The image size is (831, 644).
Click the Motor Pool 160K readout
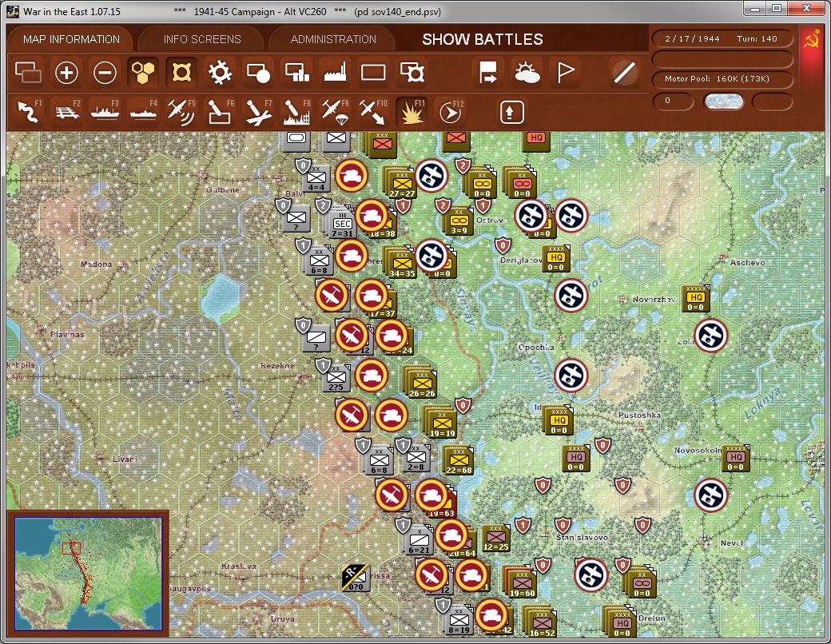722,79
